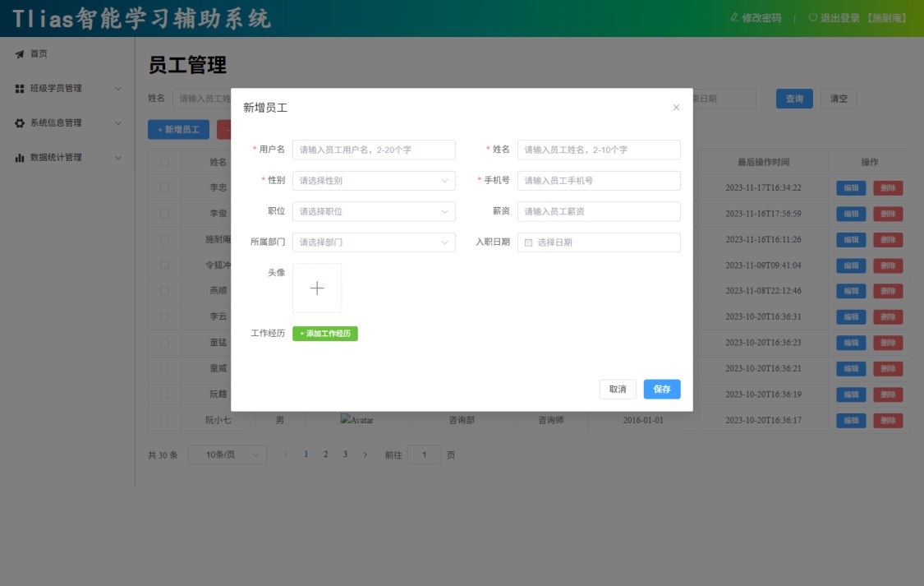Click the 数据统计管理 bar chart icon

[x=20, y=158]
